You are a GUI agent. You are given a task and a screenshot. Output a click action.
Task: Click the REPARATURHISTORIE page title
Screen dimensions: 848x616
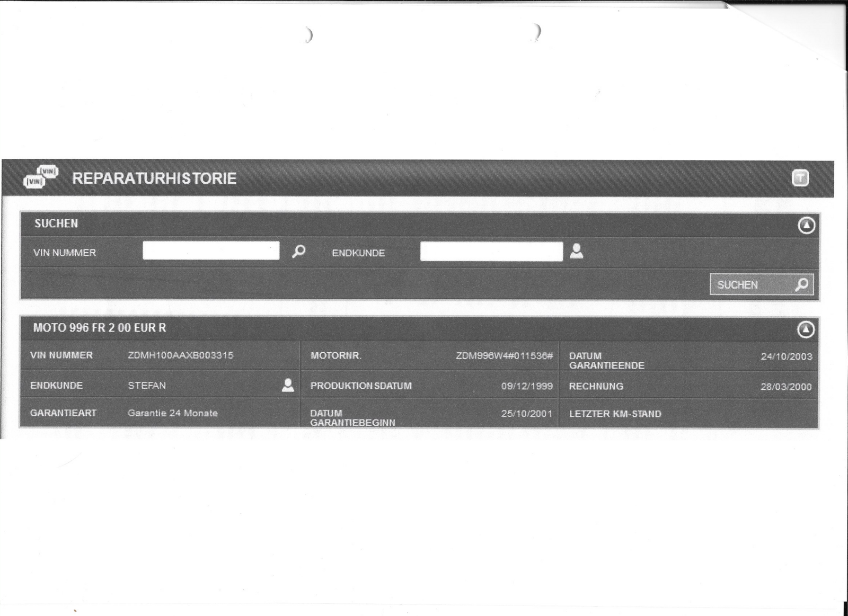pyautogui.click(x=154, y=178)
